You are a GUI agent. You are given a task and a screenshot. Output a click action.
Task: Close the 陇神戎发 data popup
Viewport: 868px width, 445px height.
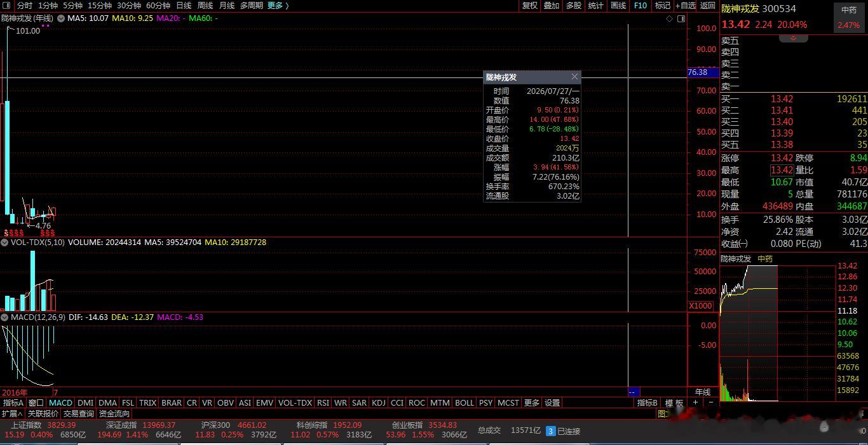[x=574, y=77]
